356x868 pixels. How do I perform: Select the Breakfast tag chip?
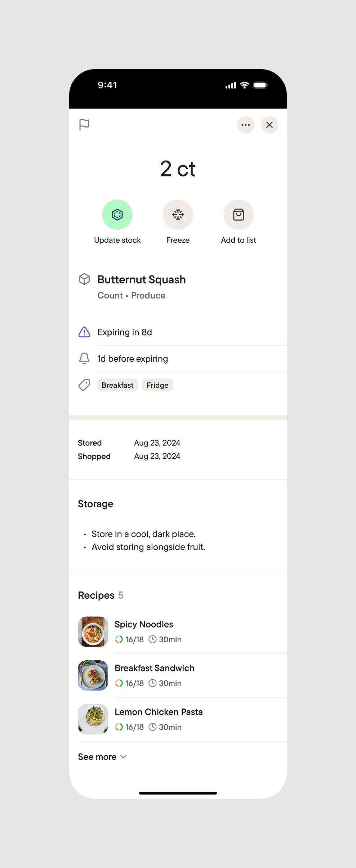point(117,385)
